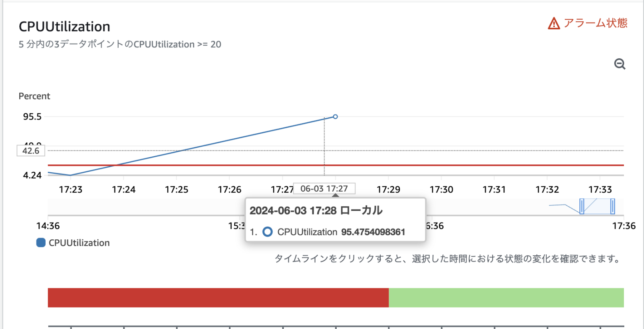Expand the tooltip dated 2024-06-03 17:28
This screenshot has height=329, width=644.
click(x=317, y=210)
